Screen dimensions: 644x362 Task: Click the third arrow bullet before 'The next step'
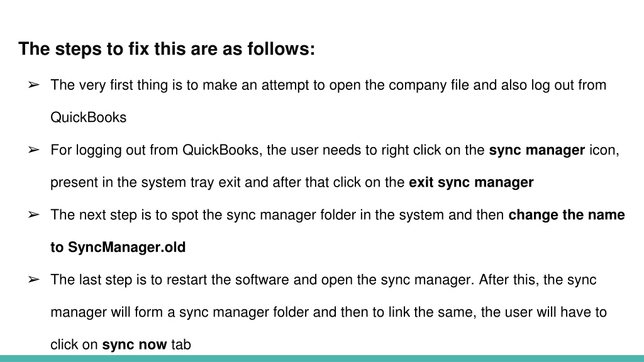[34, 215]
